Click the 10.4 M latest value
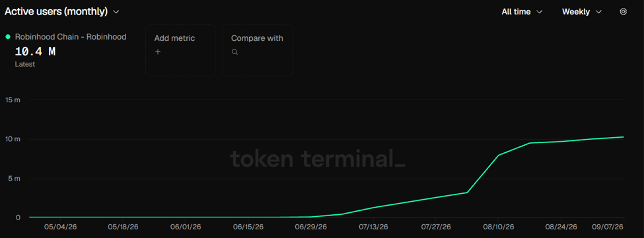This screenshot has width=644, height=238. point(35,51)
